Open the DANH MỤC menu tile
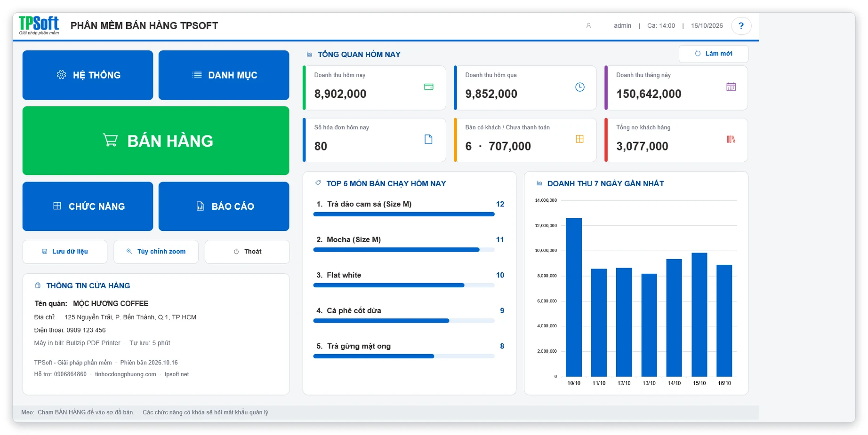Viewport: 868px width, 435px height. click(x=224, y=75)
